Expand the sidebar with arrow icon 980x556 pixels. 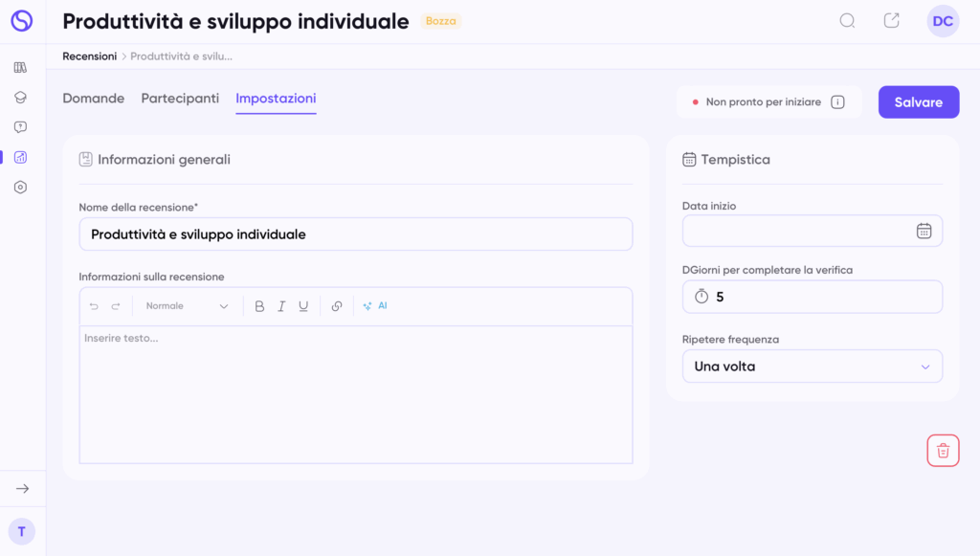click(22, 489)
